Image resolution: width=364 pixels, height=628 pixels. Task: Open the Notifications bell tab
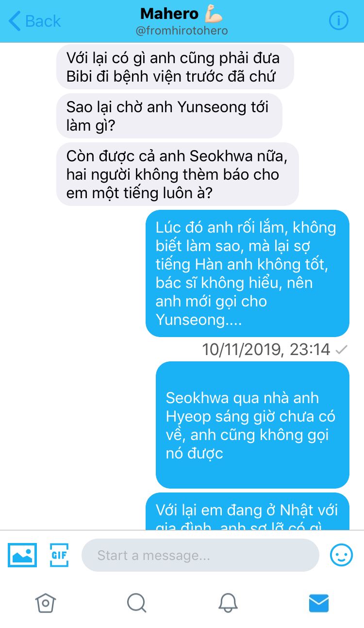[228, 603]
